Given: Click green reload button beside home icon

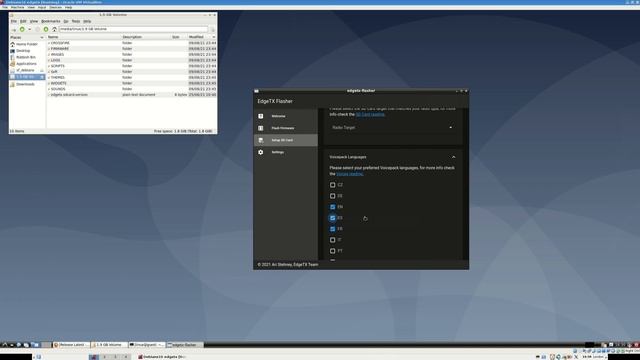Looking at the screenshot, I should [x=46, y=29].
